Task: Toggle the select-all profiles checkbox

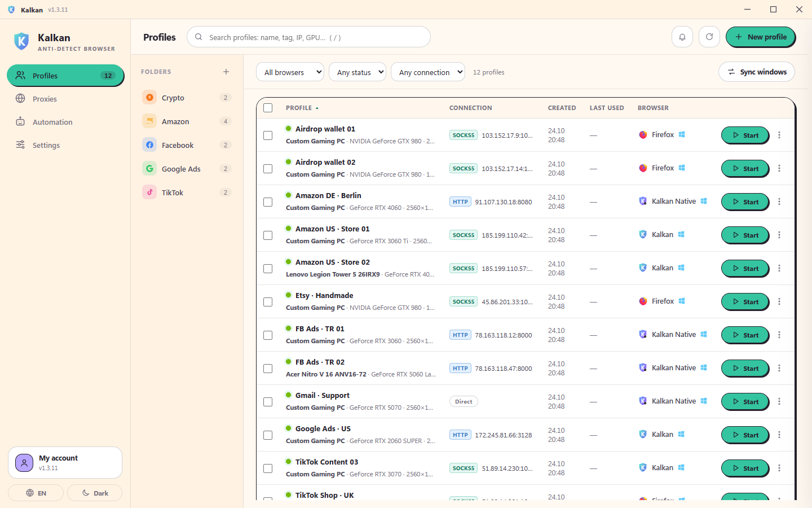Action: pyautogui.click(x=268, y=108)
